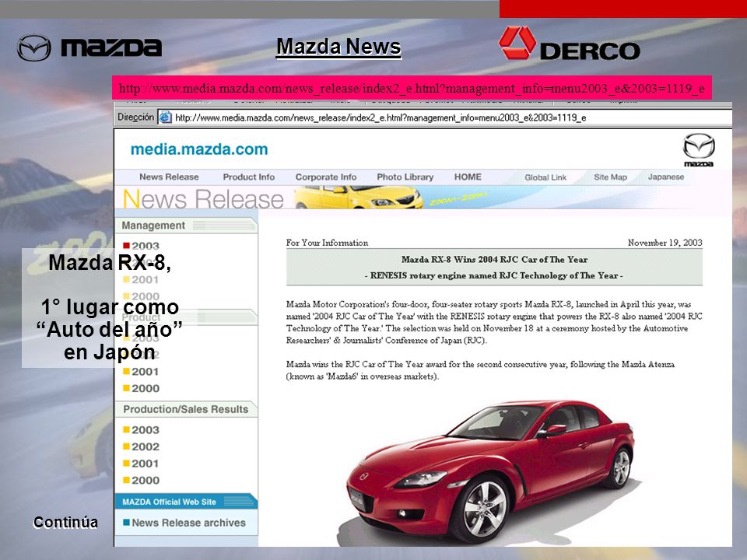Select 2002 under Production/Sales Results

coord(141,446)
